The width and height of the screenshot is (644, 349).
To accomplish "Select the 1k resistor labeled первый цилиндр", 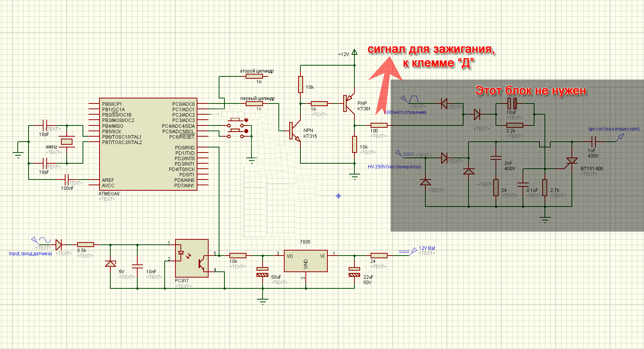I will click(254, 103).
